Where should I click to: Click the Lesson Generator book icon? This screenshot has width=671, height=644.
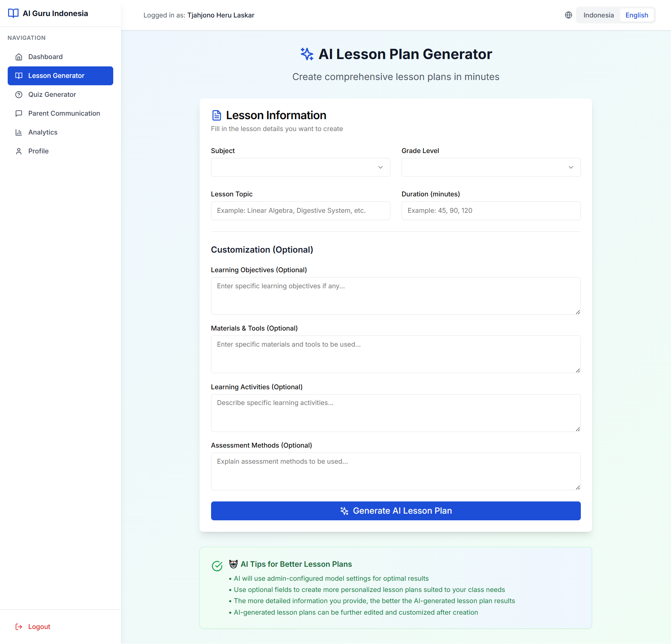tap(19, 75)
